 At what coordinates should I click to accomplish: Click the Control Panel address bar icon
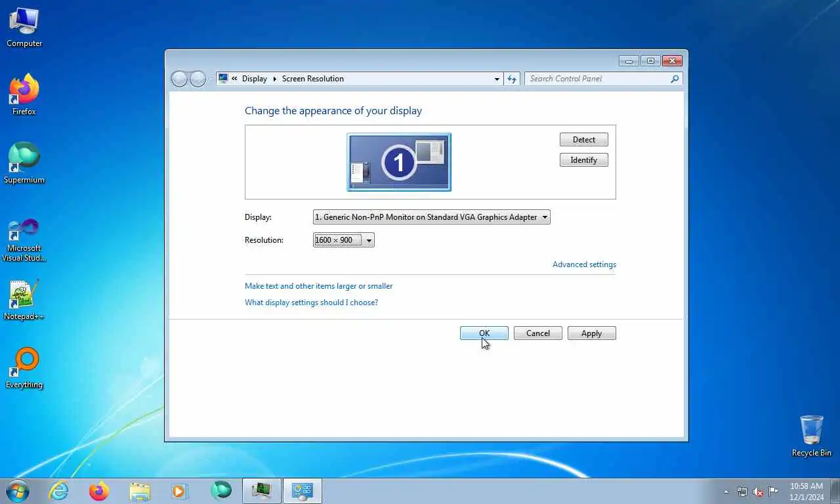[x=223, y=78]
